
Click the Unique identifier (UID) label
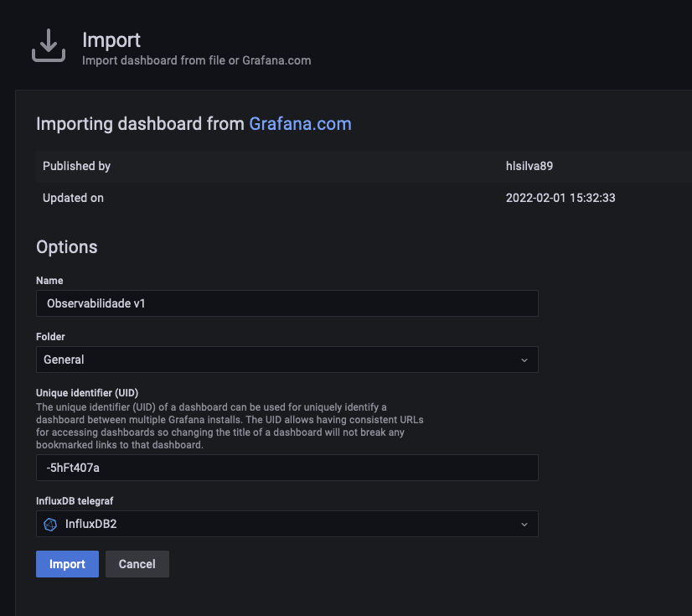(x=87, y=392)
